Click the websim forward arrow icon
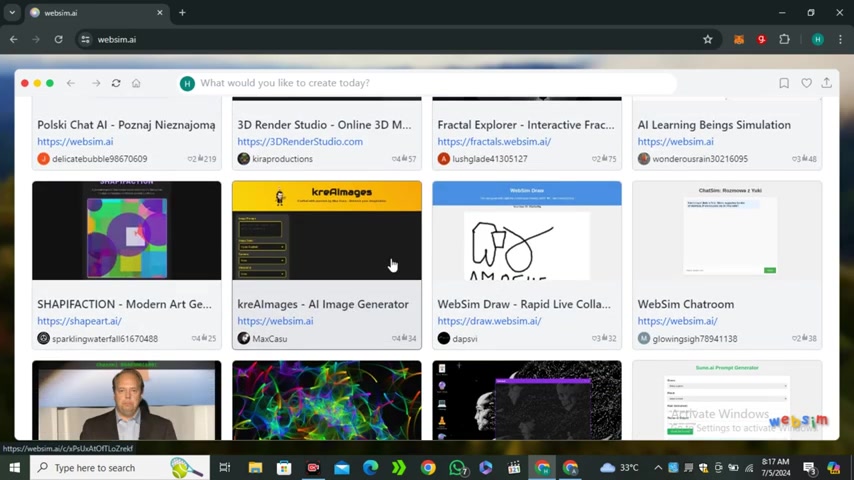Viewport: 854px width, 480px height. (x=96, y=83)
